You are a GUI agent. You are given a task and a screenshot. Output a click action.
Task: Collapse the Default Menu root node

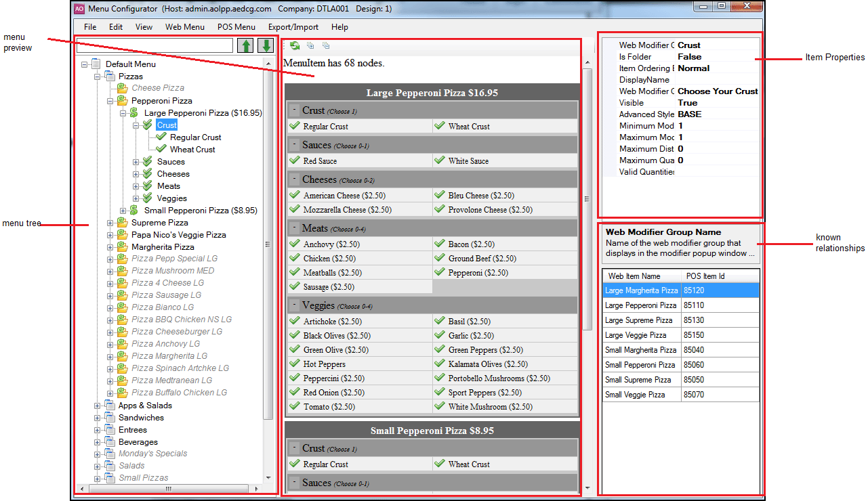pos(85,64)
